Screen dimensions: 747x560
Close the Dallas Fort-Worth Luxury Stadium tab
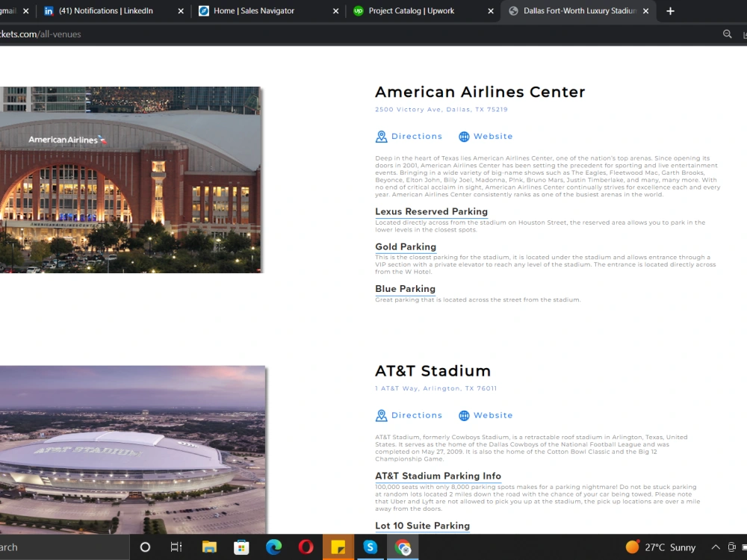click(x=645, y=11)
